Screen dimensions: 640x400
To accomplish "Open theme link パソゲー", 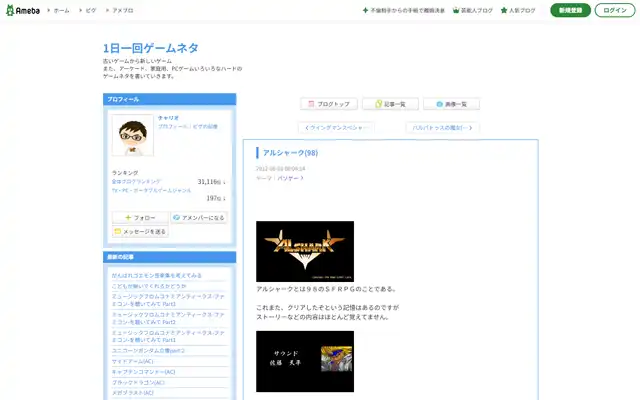I will (290, 178).
